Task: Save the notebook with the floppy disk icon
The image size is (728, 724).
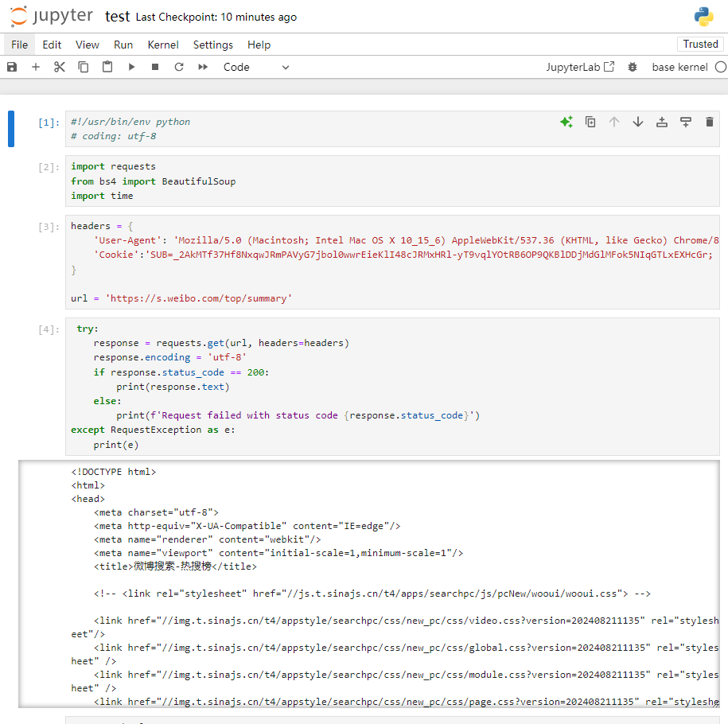Action: coord(12,67)
